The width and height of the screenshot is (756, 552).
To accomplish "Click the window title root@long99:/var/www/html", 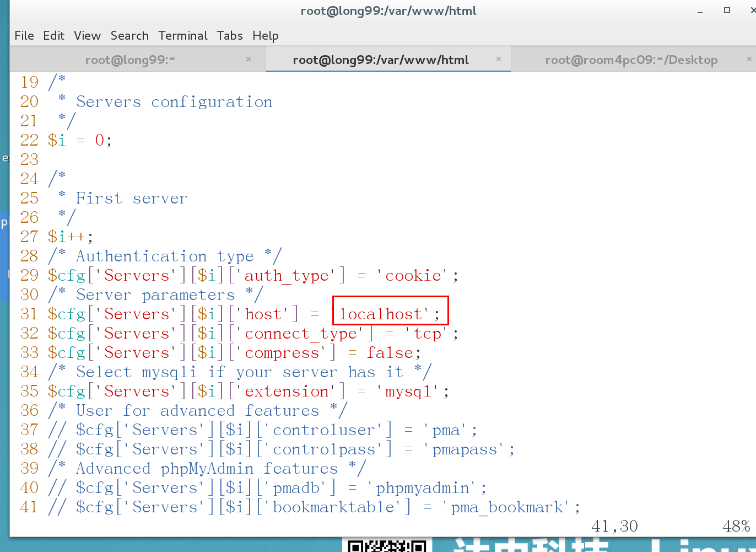I will click(388, 11).
